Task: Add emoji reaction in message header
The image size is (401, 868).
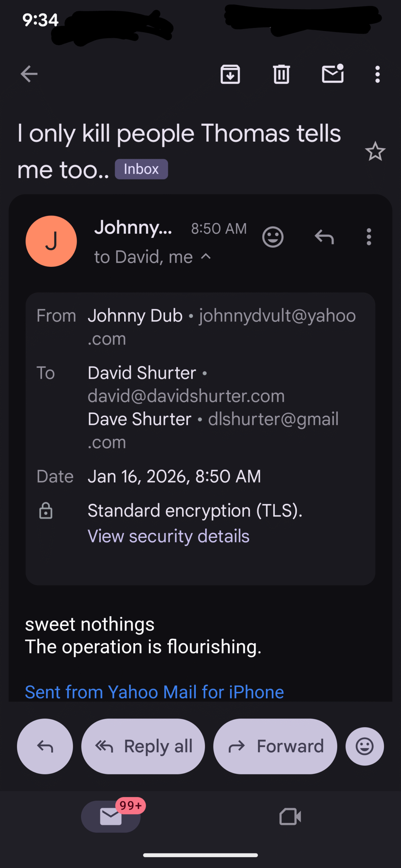Action: [273, 237]
